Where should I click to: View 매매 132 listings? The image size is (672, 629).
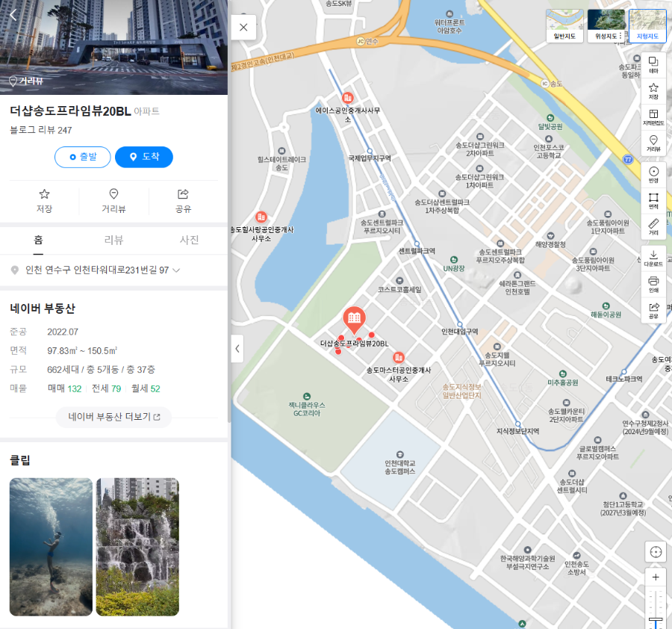tap(65, 388)
